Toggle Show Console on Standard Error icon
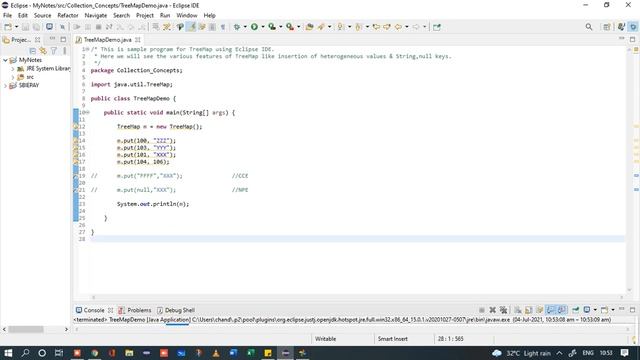Viewport: 640px width, 360px height. pos(562,310)
